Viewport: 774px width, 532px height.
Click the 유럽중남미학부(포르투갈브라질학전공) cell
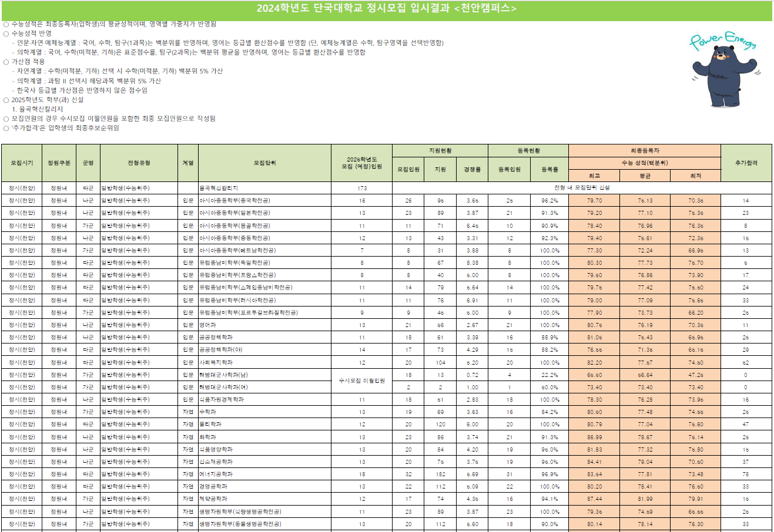[x=264, y=312]
